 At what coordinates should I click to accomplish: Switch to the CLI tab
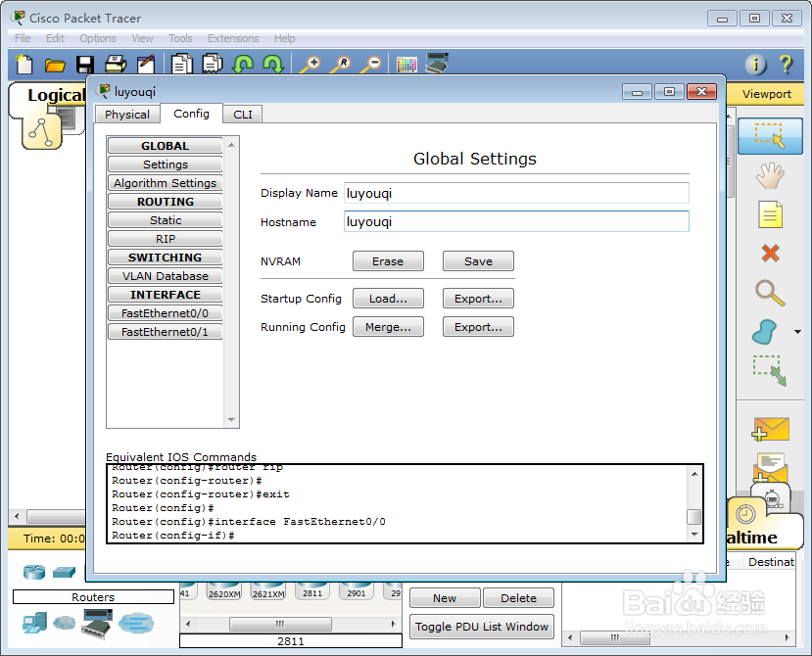[242, 114]
